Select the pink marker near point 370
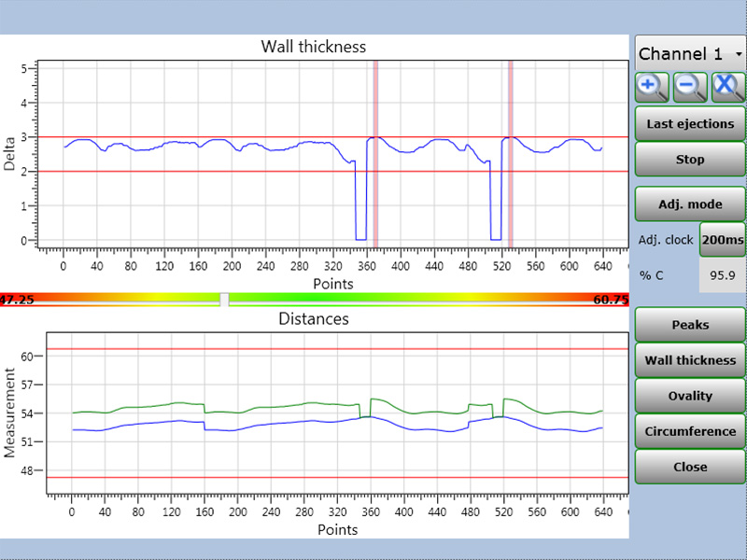The width and height of the screenshot is (747, 560). point(375,154)
